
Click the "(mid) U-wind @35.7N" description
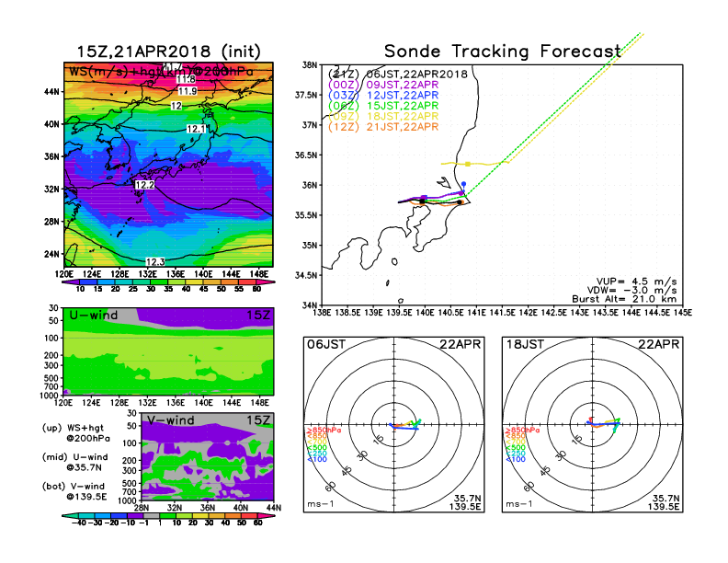point(74,462)
